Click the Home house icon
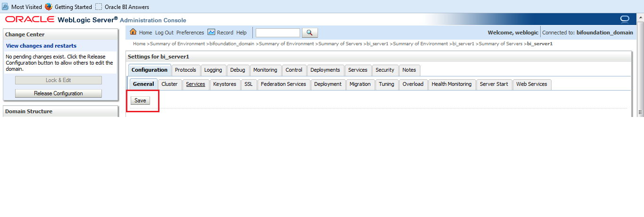The width and height of the screenshot is (644, 217). (133, 32)
